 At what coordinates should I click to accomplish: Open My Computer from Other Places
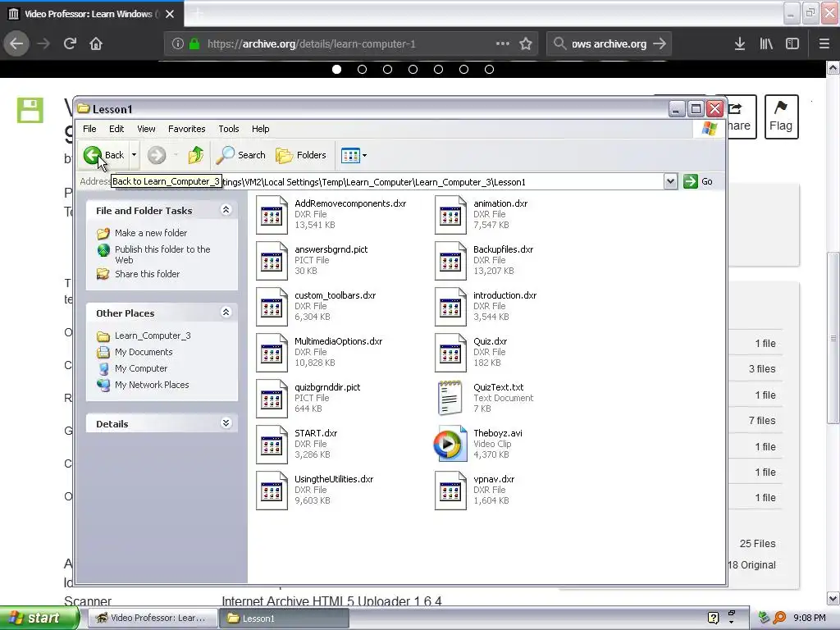pyautogui.click(x=141, y=368)
